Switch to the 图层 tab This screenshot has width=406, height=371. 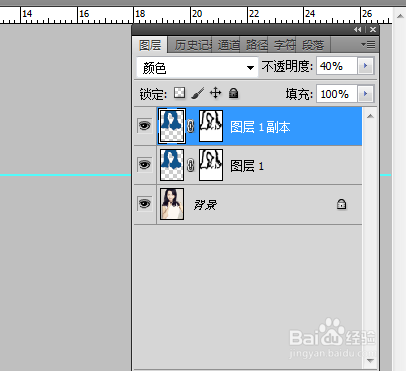[x=150, y=45]
